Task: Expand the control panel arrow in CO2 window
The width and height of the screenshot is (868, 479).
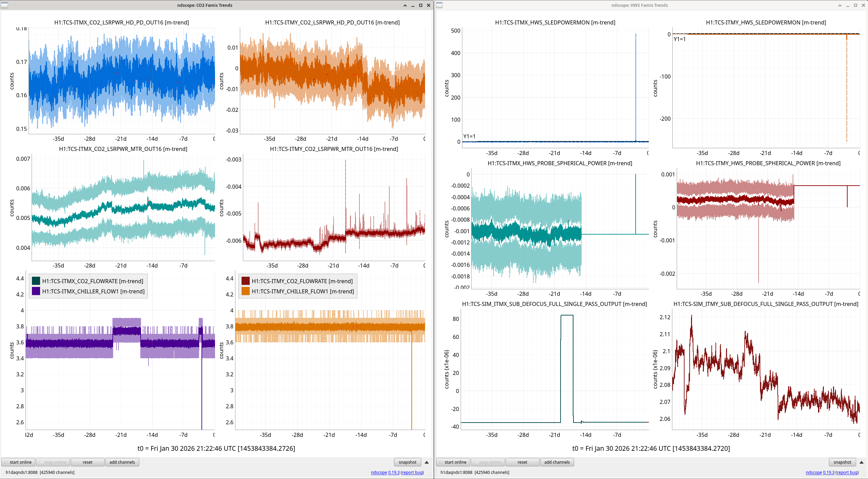Action: tap(427, 462)
